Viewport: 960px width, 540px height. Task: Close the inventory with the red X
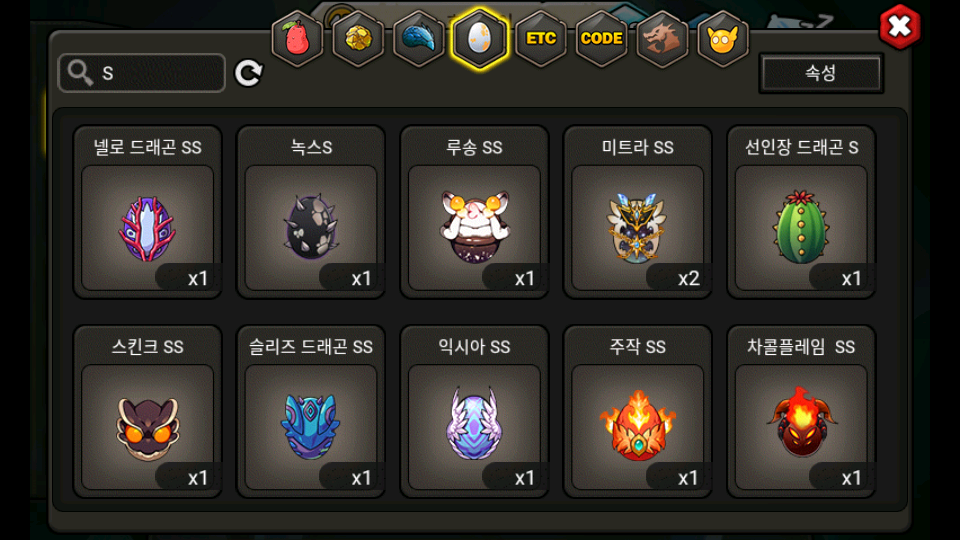(x=899, y=26)
